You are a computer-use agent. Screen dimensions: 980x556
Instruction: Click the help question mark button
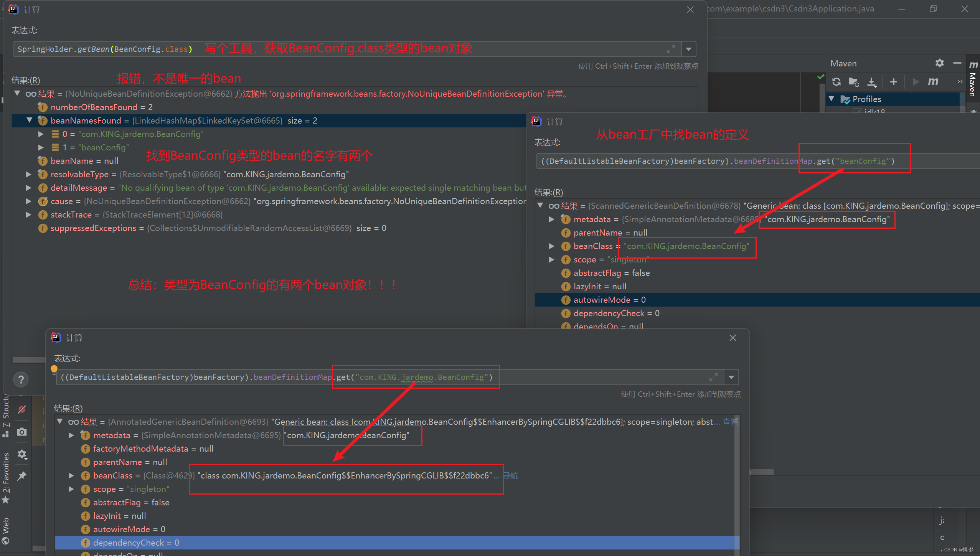(x=21, y=379)
